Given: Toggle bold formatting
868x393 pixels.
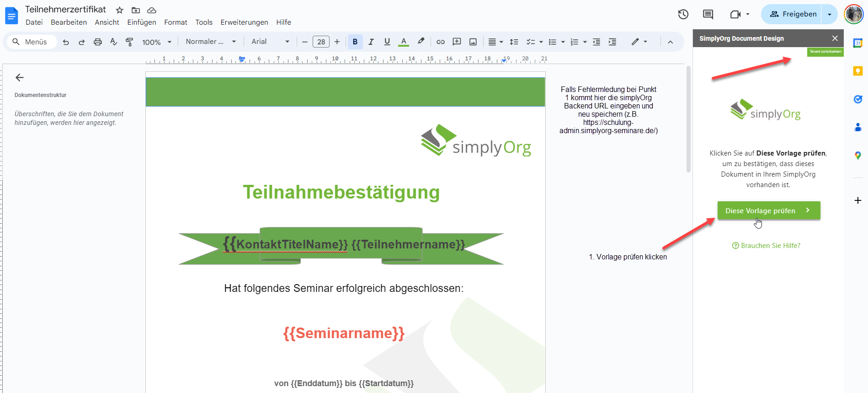Looking at the screenshot, I should [355, 42].
